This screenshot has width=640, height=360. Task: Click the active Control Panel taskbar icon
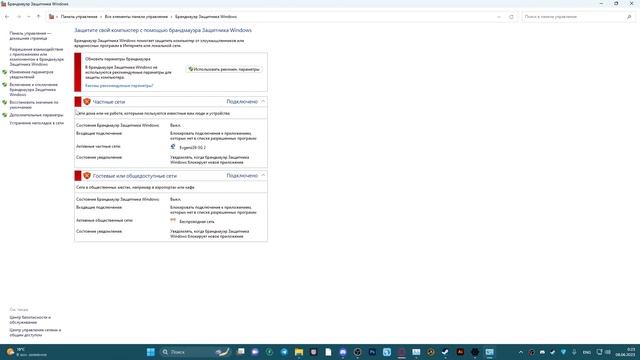click(489, 352)
